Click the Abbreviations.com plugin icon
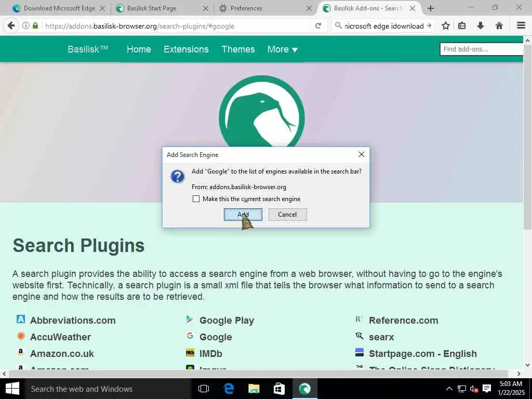Image resolution: width=532 pixels, height=399 pixels. click(21, 320)
